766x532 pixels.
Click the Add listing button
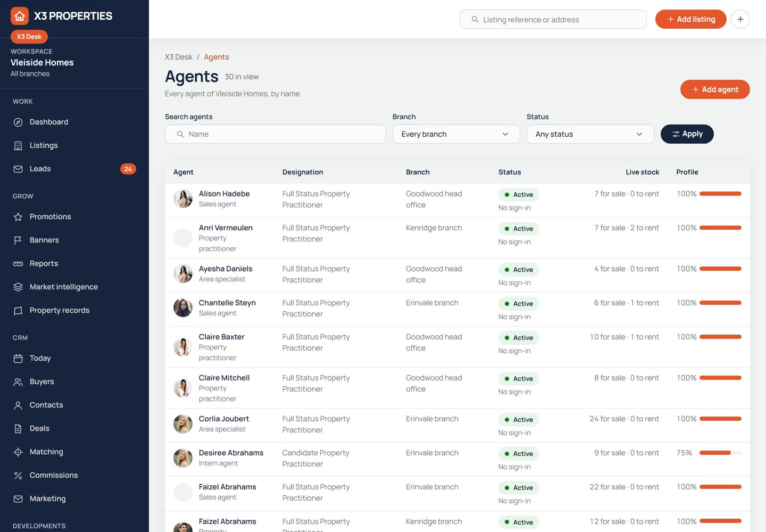[690, 19]
